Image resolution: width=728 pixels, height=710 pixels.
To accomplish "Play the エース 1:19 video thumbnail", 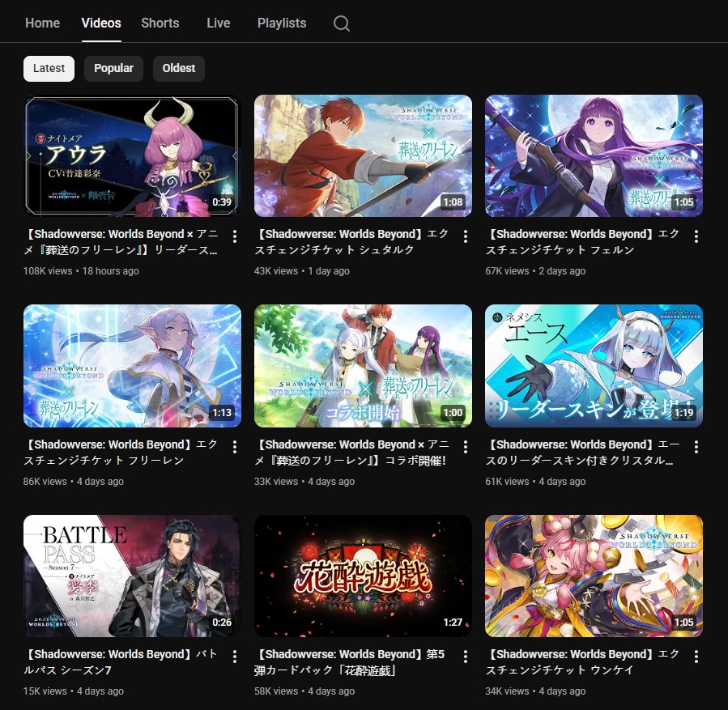I will point(594,366).
